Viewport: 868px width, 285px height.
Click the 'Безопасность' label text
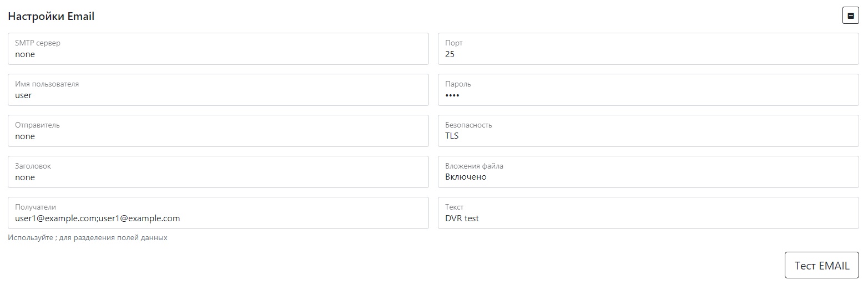pos(468,125)
